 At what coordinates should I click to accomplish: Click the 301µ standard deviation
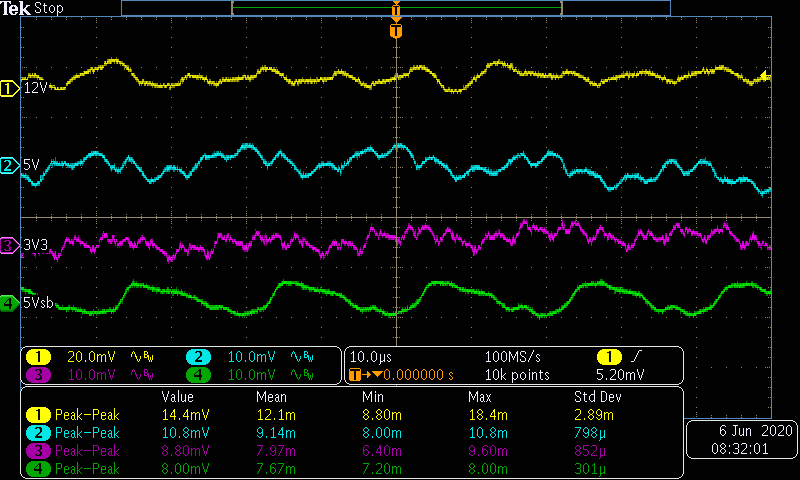590,469
